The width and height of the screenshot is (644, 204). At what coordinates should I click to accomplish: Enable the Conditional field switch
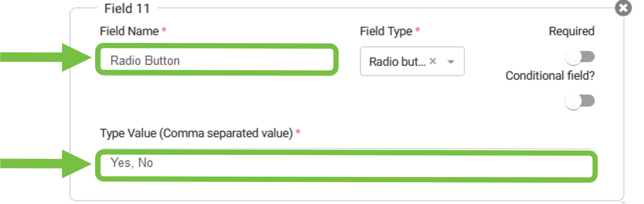pyautogui.click(x=580, y=101)
